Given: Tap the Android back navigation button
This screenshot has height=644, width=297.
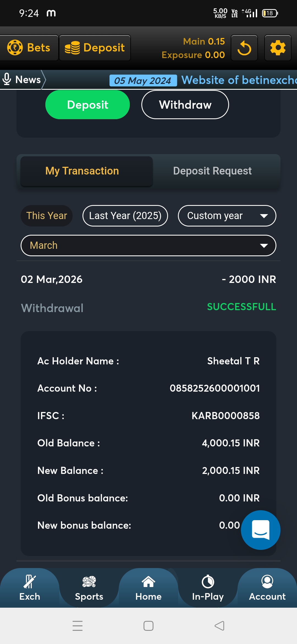Looking at the screenshot, I should tap(219, 626).
